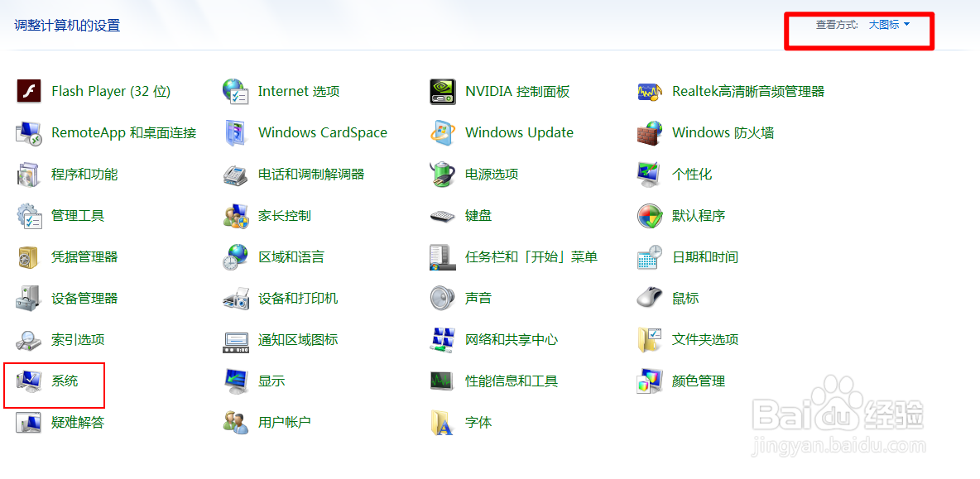Click the 显示 text link
Viewport: 980px width, 479px height.
click(x=271, y=381)
